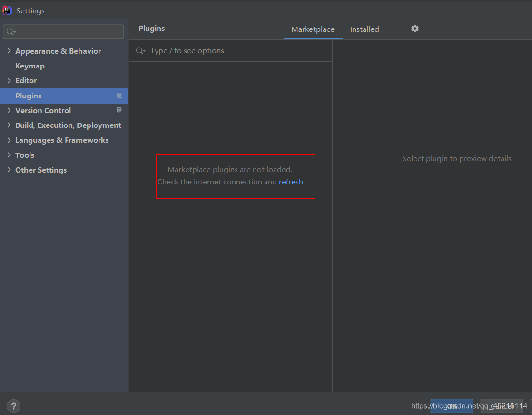This screenshot has width=532, height=415.
Task: Select Keymap in settings tree
Action: coord(30,66)
